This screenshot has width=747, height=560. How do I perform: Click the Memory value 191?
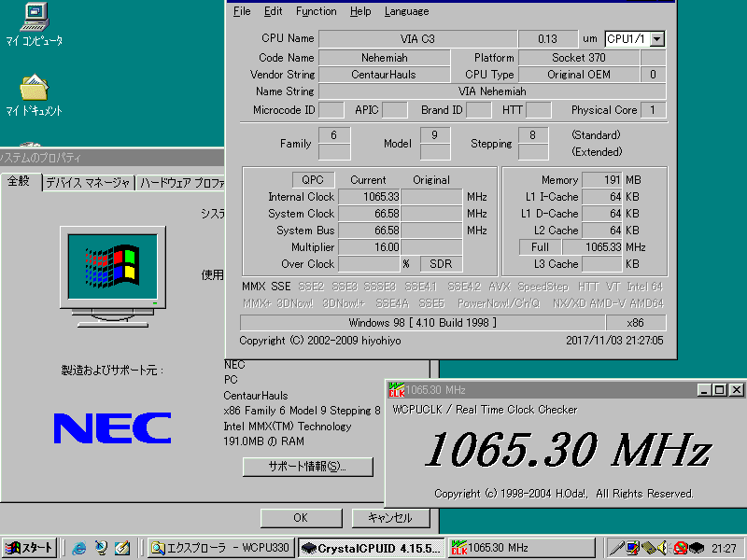pyautogui.click(x=602, y=180)
